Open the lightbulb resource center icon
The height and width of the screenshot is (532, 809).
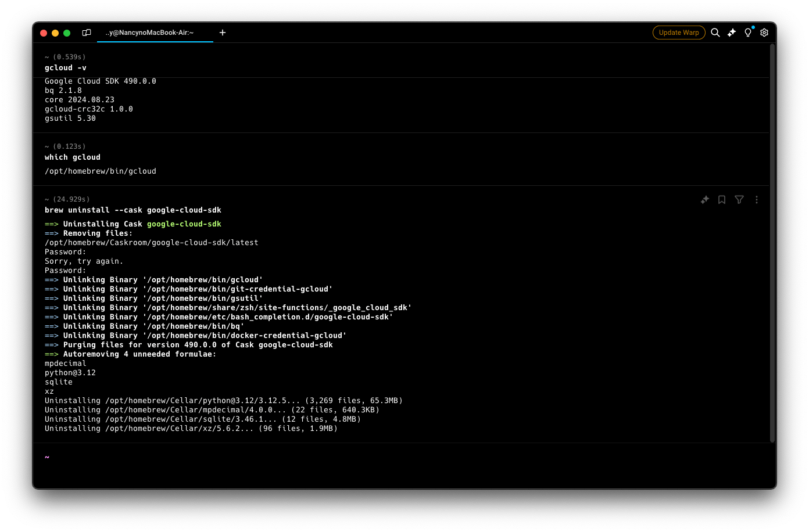point(748,33)
